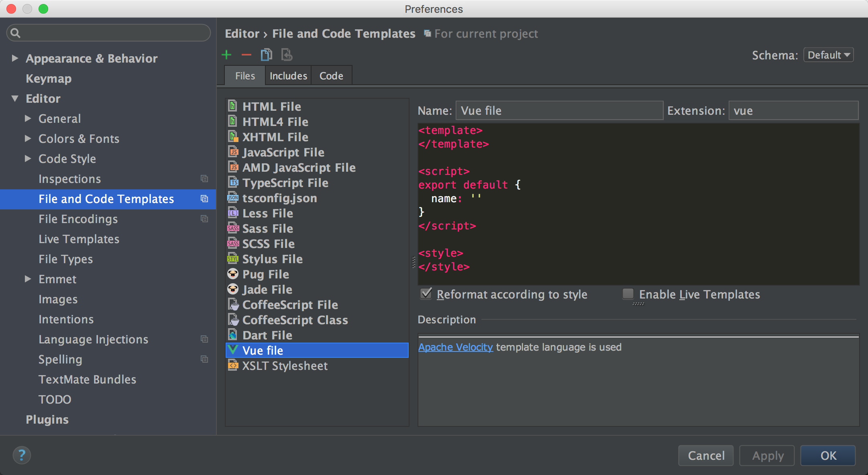The image size is (868, 475).
Task: Open the Intentions settings page
Action: coord(66,319)
